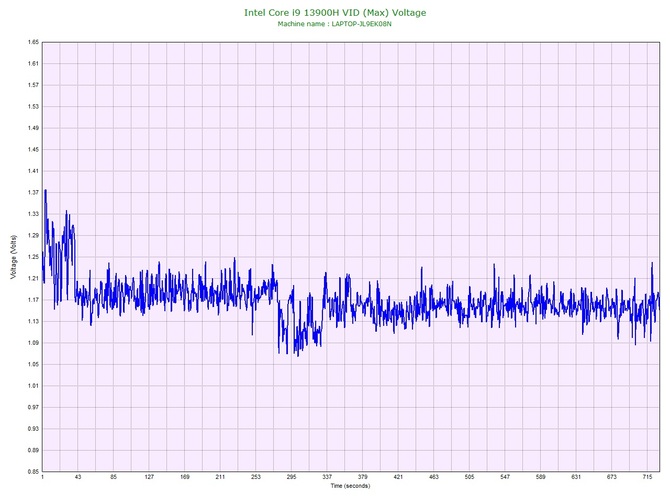Click the 1.49 voltage axis label
The image size is (670, 503).
pos(33,128)
